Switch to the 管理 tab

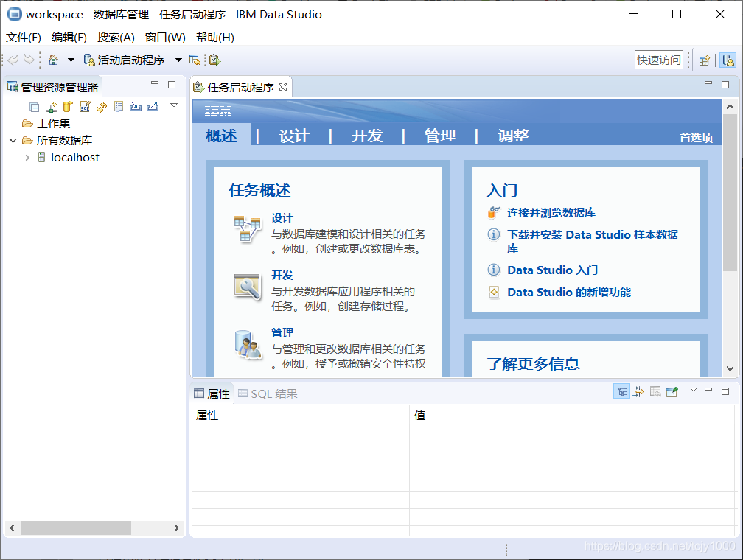[440, 136]
